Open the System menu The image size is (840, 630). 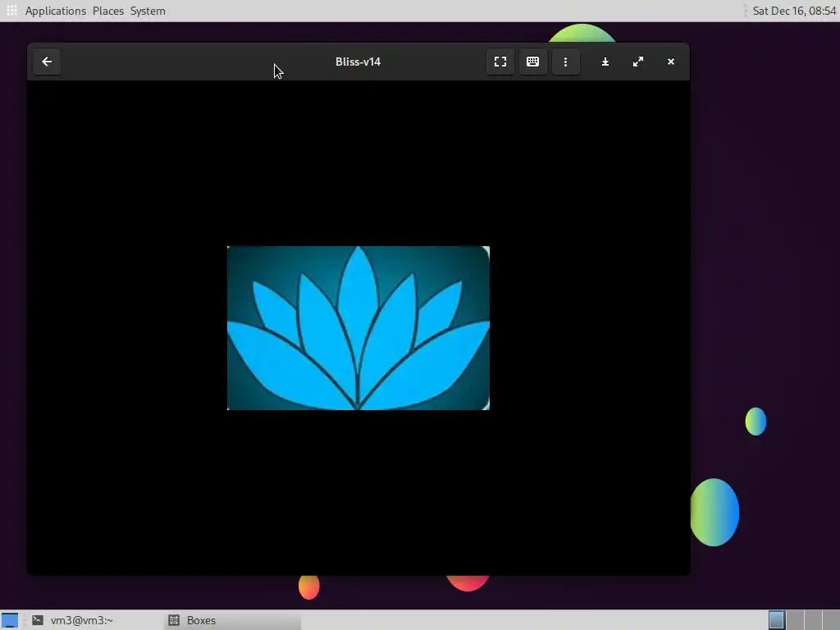pyautogui.click(x=148, y=11)
